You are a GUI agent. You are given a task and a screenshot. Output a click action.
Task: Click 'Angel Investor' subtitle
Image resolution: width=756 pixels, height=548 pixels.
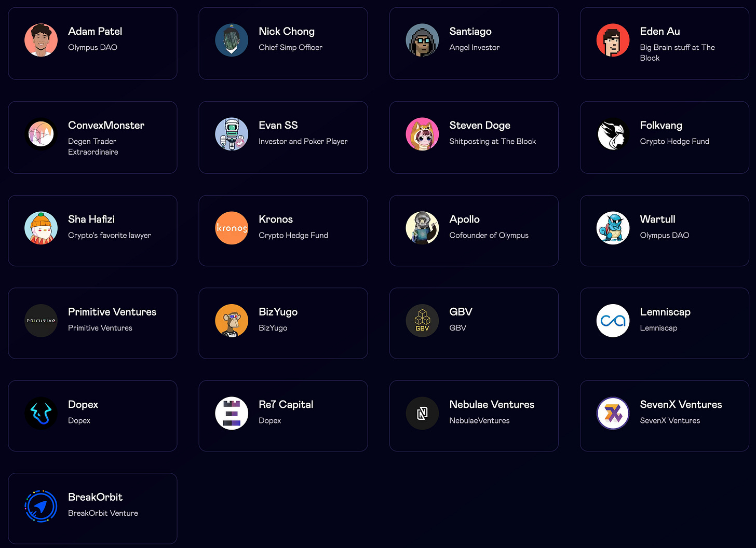point(475,48)
